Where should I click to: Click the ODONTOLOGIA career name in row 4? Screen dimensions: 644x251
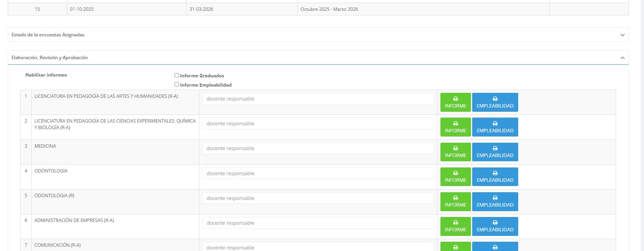pyautogui.click(x=51, y=171)
